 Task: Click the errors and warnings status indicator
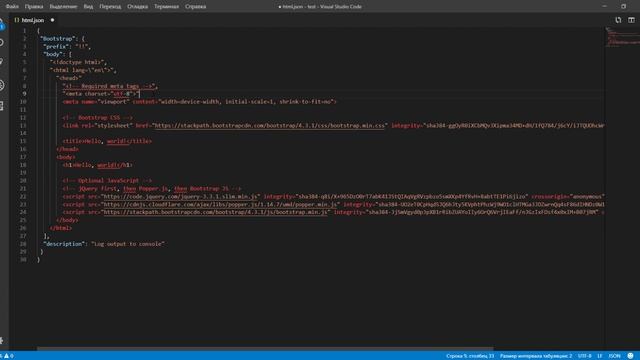pyautogui.click(x=8, y=356)
